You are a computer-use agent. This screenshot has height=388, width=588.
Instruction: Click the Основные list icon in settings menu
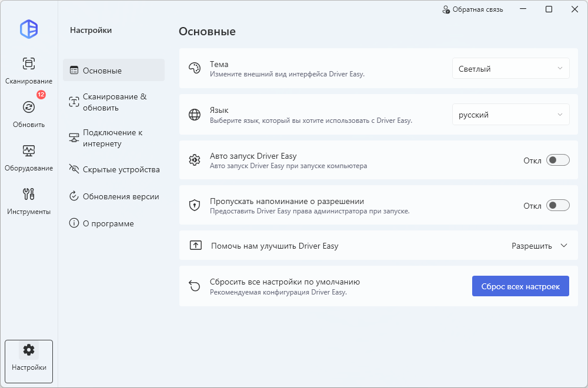74,70
